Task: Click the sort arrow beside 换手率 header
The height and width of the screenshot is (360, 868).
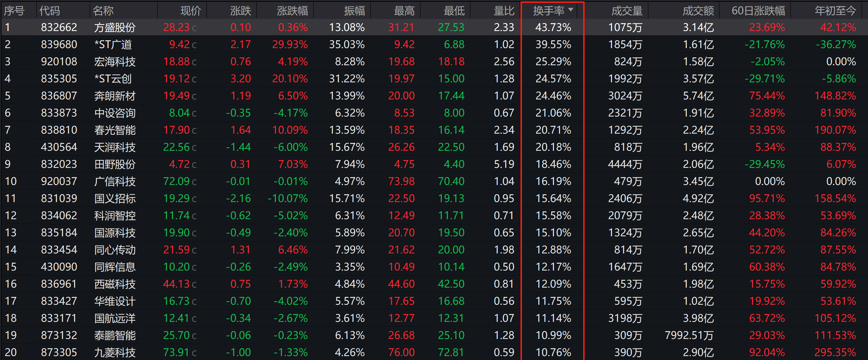Action: tap(571, 10)
